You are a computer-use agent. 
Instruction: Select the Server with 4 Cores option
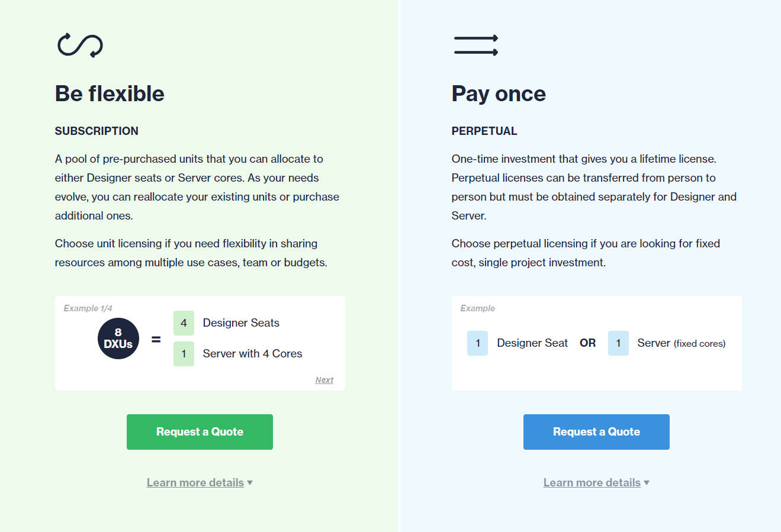coord(252,353)
